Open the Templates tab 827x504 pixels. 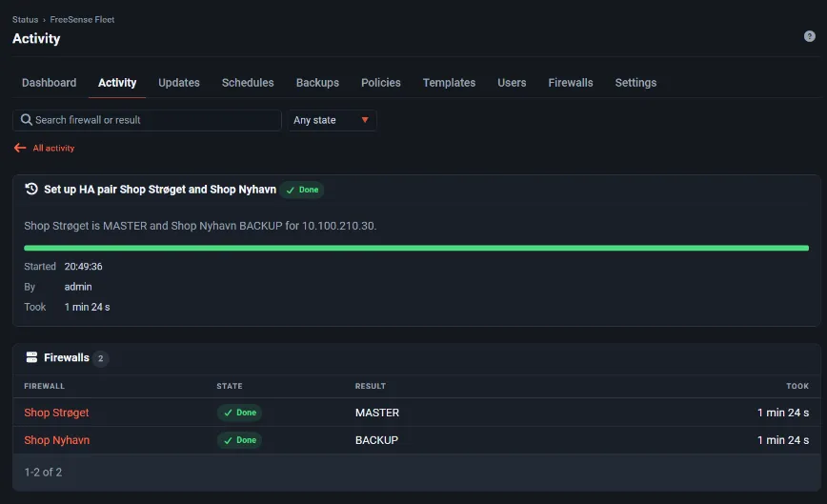449,83
